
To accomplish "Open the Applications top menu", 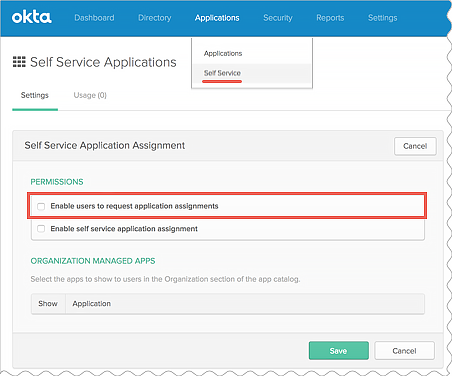I will [217, 18].
